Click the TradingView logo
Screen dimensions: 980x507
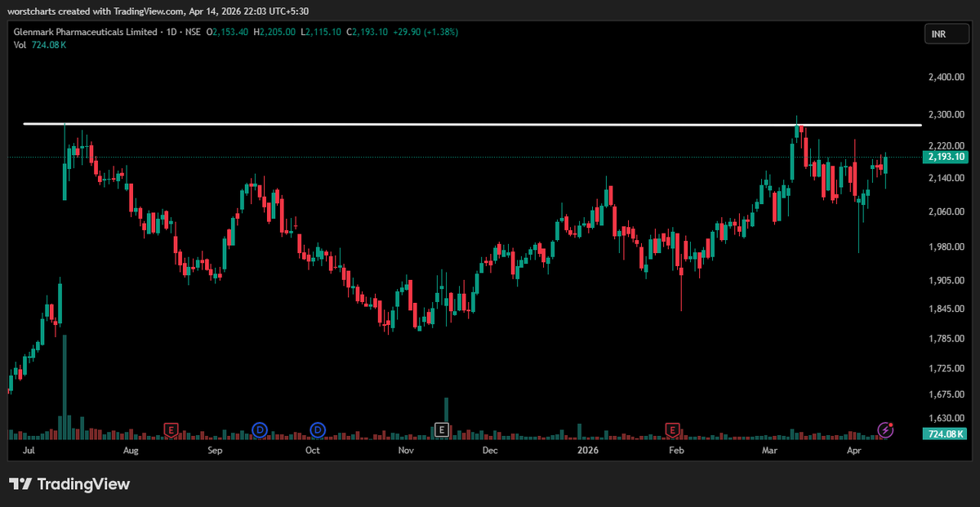pyautogui.click(x=69, y=484)
